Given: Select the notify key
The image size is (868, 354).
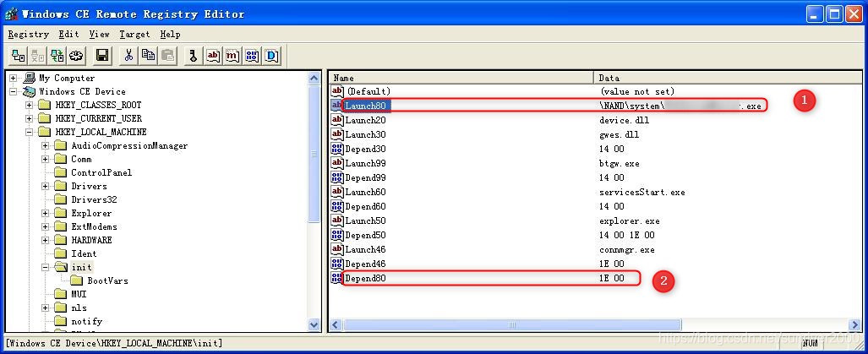Looking at the screenshot, I should click(86, 321).
